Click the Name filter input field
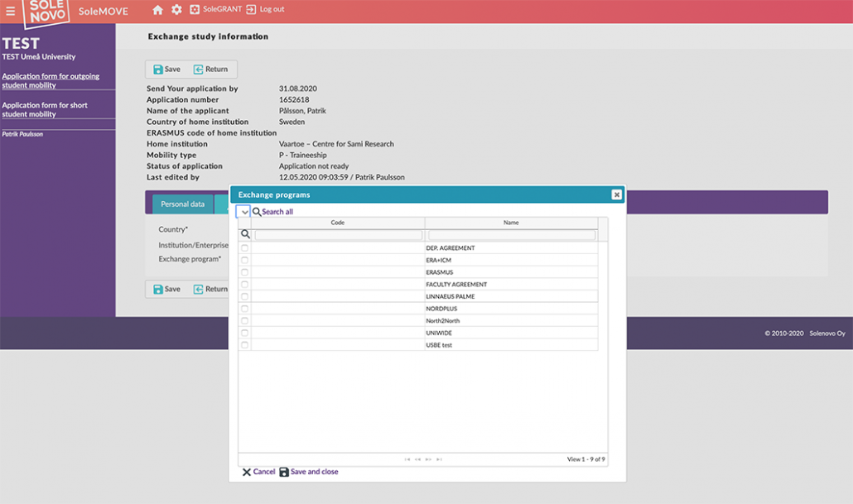Screen dimensions: 853x504 coord(511,235)
